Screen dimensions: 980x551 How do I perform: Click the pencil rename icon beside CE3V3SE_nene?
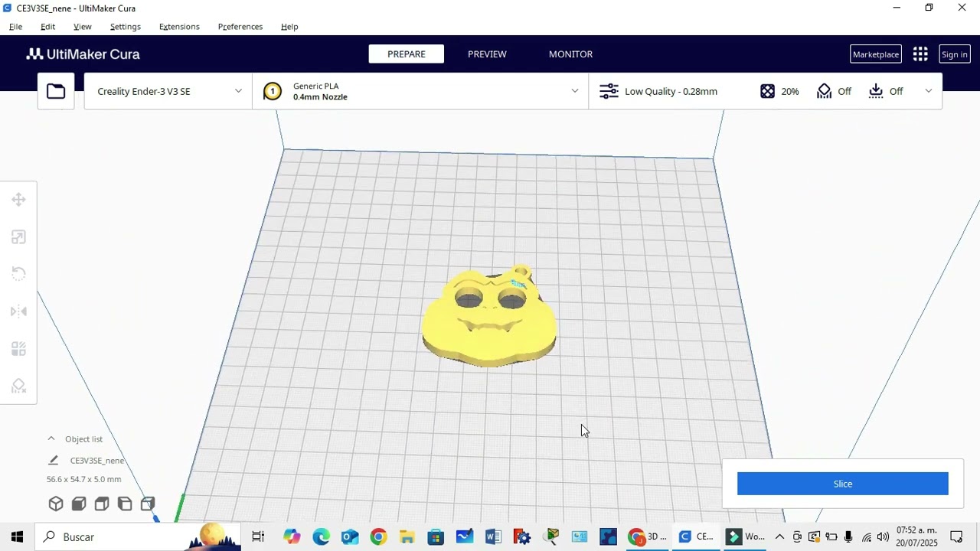click(53, 460)
